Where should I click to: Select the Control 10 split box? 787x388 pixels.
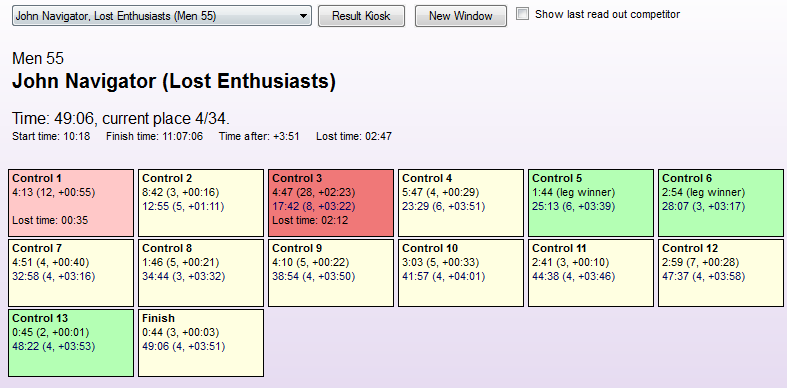click(461, 273)
